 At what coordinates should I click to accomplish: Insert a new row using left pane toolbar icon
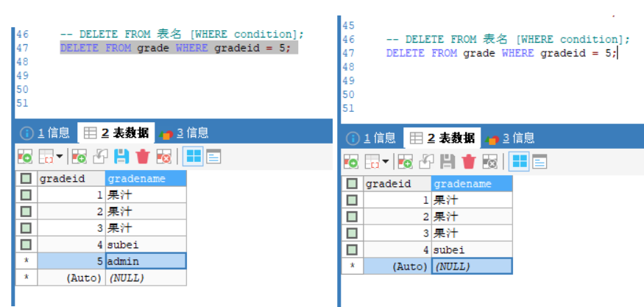[x=79, y=156]
